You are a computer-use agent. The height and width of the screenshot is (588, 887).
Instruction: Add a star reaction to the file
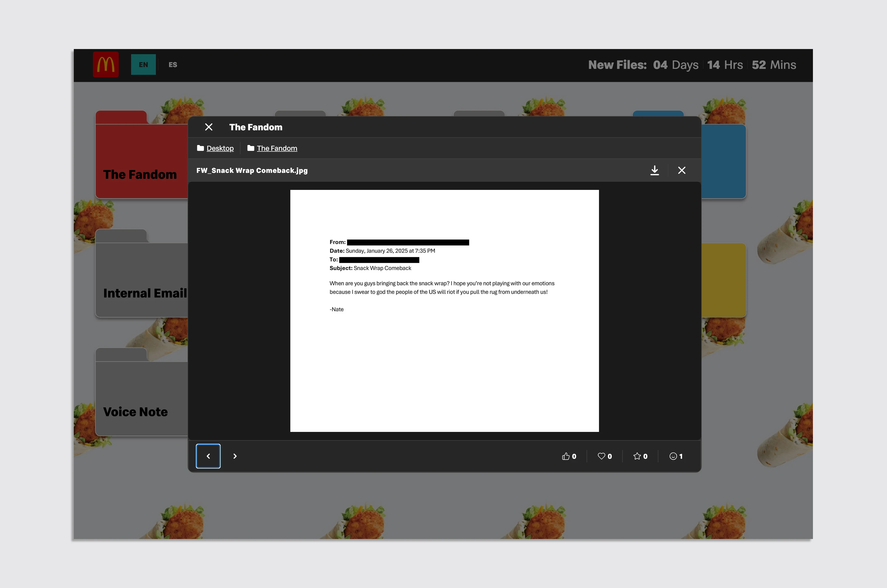(640, 456)
